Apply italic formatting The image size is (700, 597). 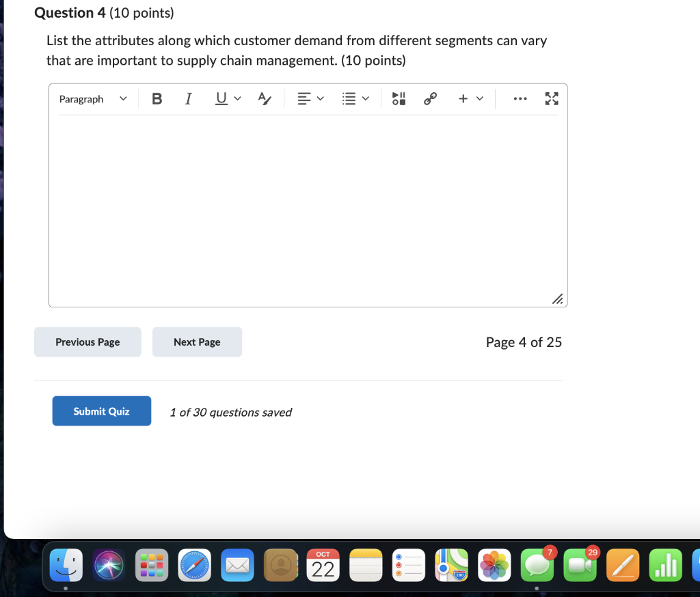pyautogui.click(x=188, y=98)
